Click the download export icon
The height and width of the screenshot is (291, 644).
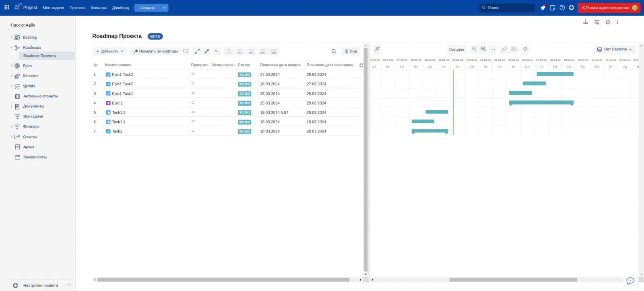tap(586, 22)
